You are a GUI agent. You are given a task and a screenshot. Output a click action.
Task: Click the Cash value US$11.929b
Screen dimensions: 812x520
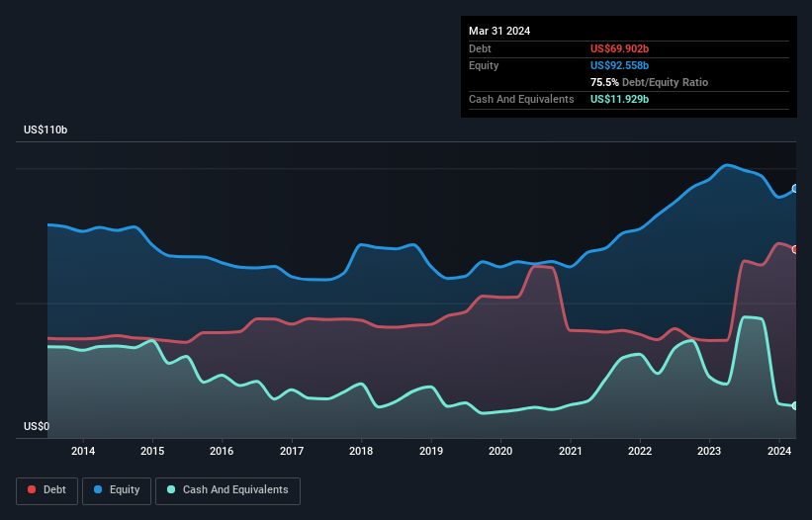coord(619,99)
